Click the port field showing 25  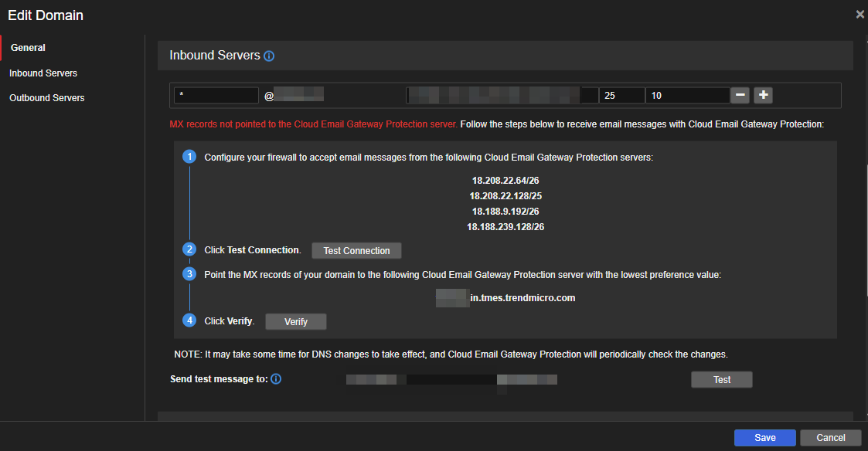point(621,95)
